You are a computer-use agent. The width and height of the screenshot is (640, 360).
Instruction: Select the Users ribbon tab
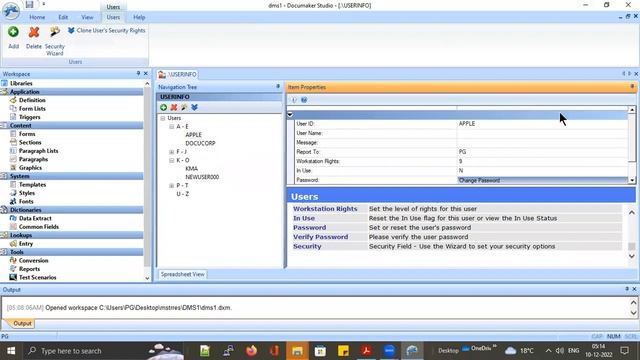coord(113,17)
